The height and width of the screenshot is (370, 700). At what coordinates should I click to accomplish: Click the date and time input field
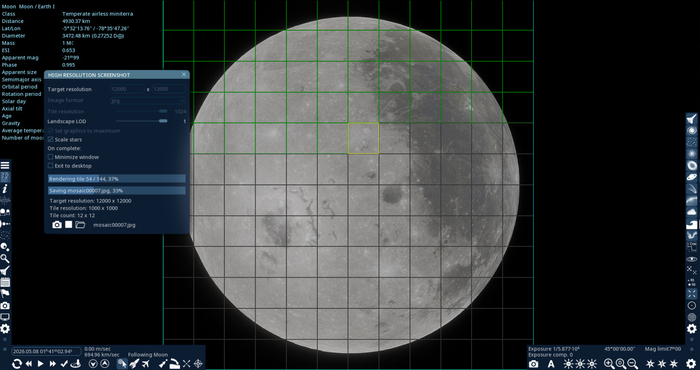coord(46,351)
